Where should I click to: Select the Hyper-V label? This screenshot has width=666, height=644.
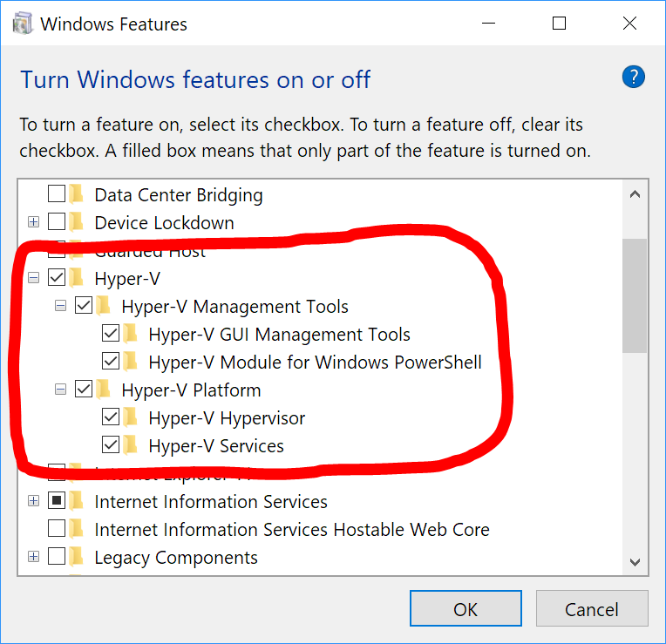tap(127, 279)
